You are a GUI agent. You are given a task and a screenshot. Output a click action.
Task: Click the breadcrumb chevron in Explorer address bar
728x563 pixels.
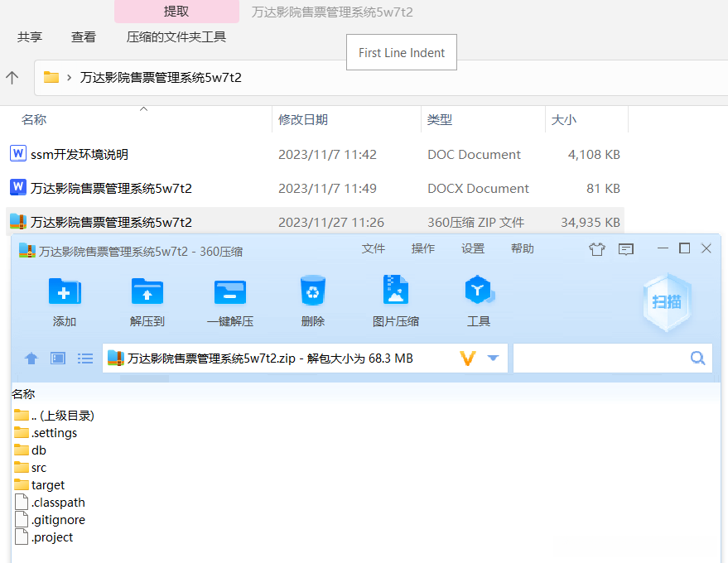click(x=70, y=77)
